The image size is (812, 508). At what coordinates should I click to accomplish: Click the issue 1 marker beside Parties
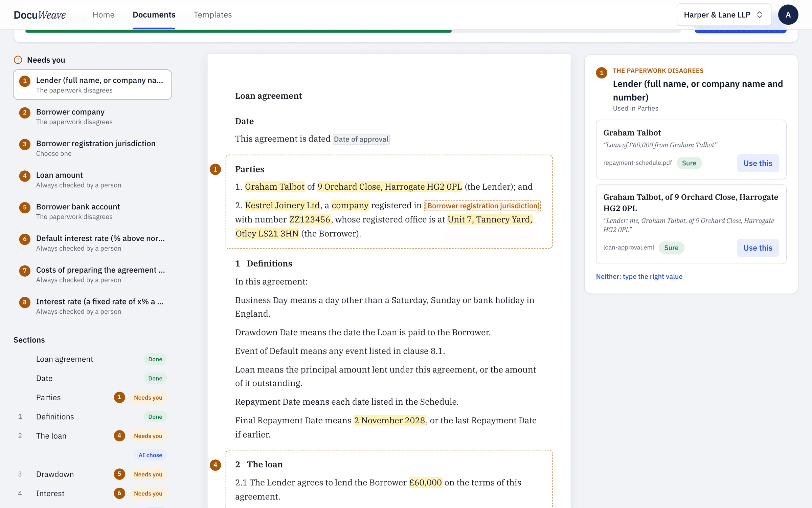(x=215, y=169)
